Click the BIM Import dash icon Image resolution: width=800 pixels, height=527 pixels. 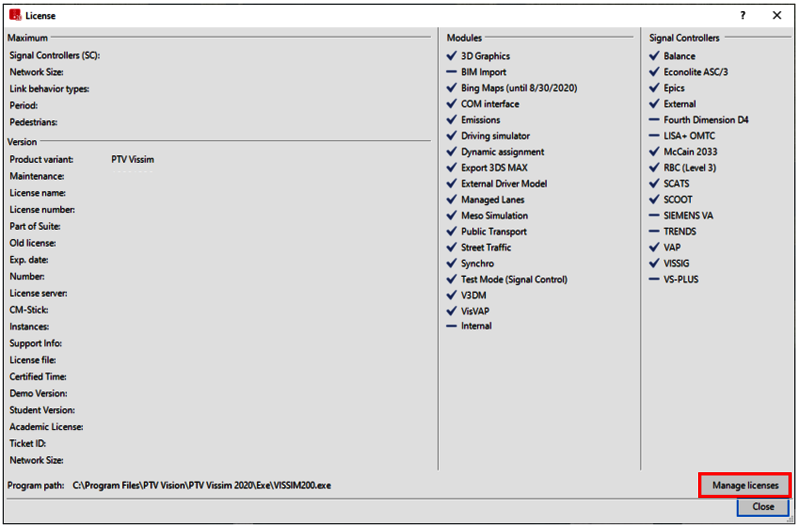(x=451, y=72)
